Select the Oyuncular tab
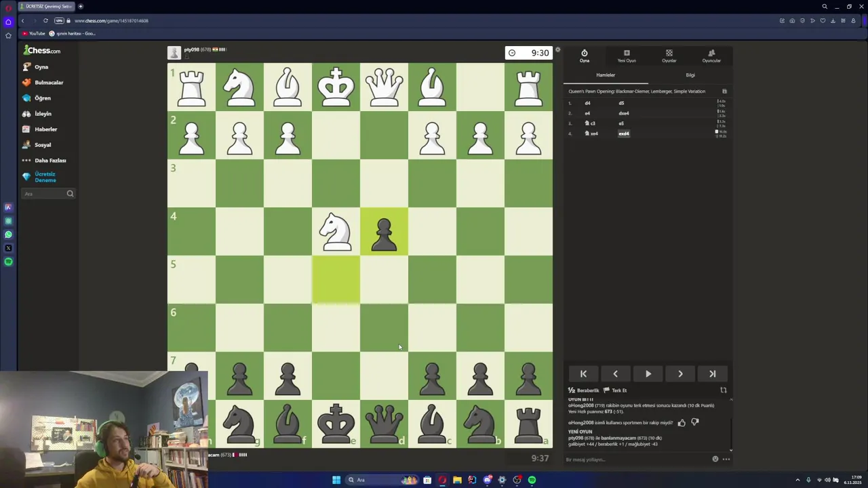Viewport: 868px width, 488px height. point(711,56)
